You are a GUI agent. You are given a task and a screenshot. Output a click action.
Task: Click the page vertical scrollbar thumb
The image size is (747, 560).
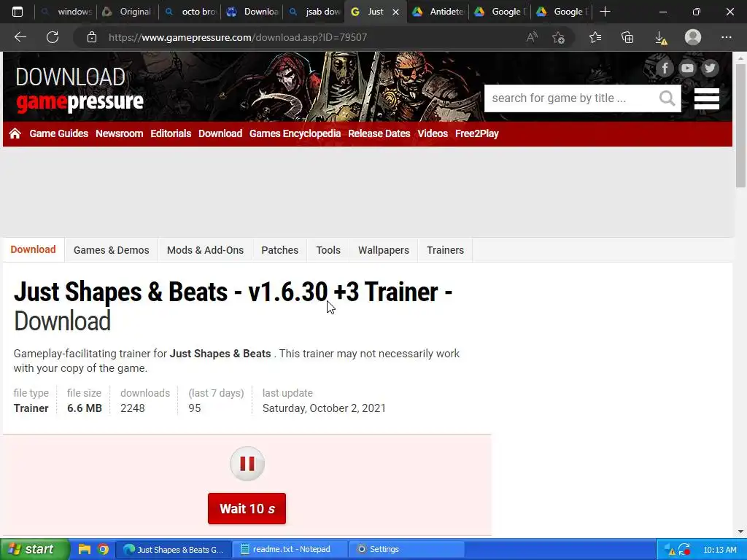coord(740,125)
